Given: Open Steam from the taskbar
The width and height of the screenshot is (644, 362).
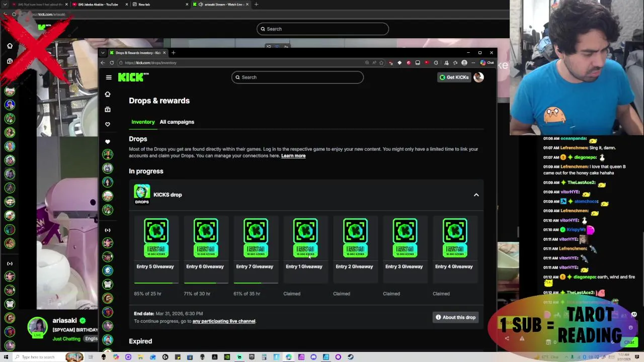Looking at the screenshot, I should coord(350,357).
